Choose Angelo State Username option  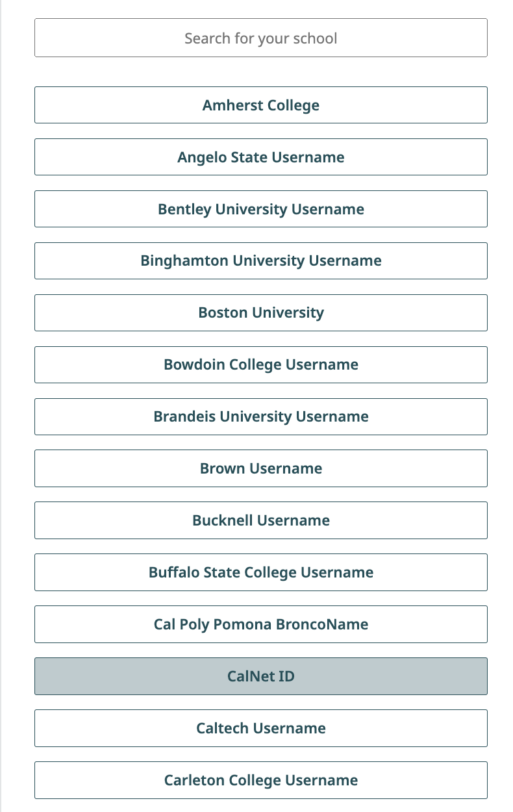click(260, 157)
